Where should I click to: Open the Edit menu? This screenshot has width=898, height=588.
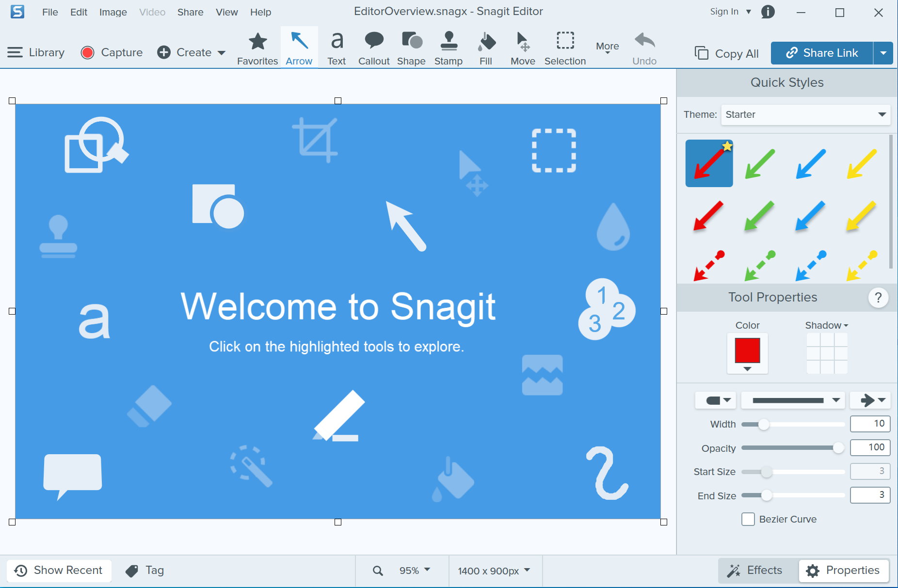(x=79, y=12)
